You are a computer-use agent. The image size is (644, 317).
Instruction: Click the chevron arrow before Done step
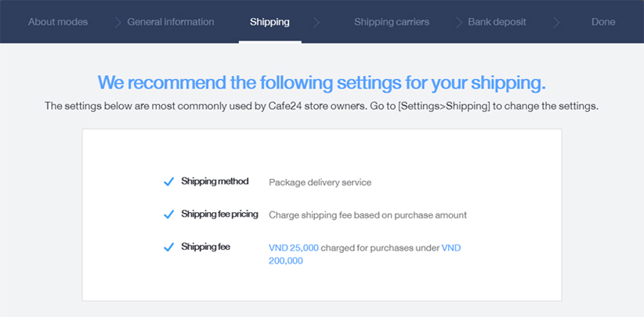point(556,22)
